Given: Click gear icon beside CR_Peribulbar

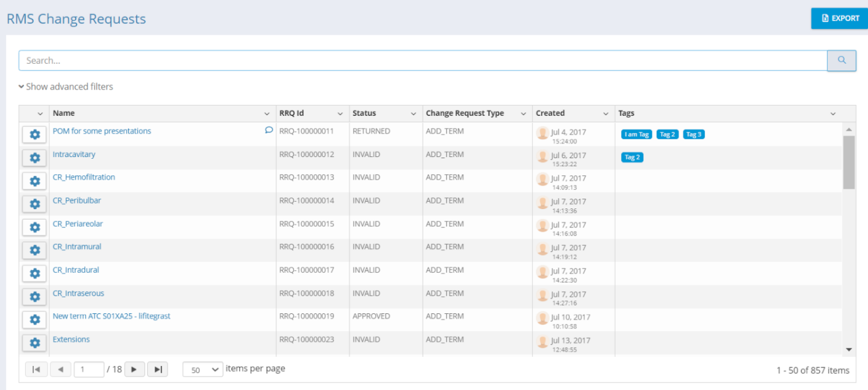Looking at the screenshot, I should [x=34, y=204].
